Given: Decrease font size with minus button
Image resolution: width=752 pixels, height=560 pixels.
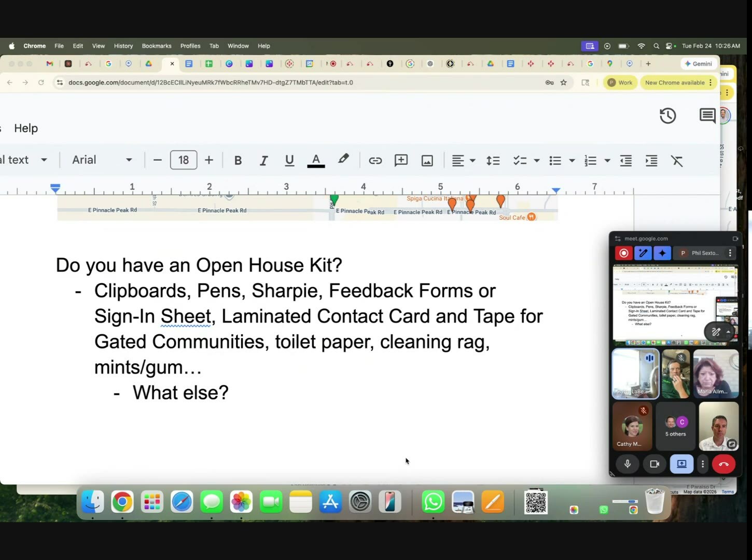Looking at the screenshot, I should pyautogui.click(x=158, y=160).
